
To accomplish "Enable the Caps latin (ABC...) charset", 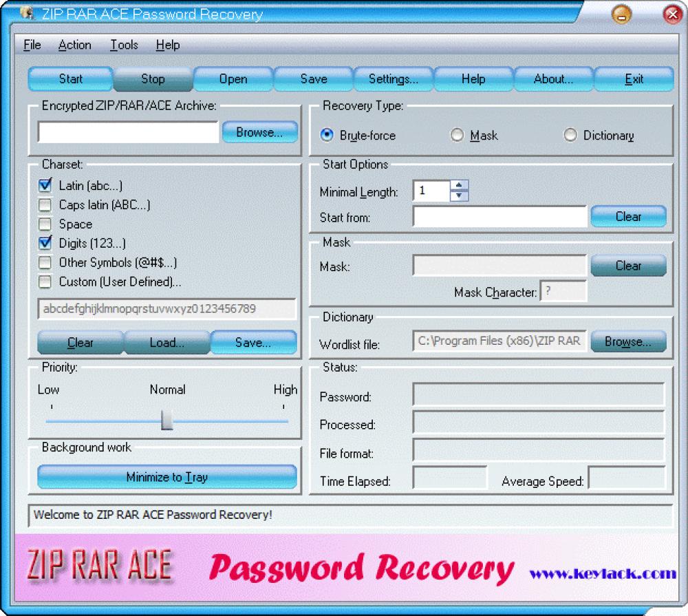I will click(x=45, y=204).
